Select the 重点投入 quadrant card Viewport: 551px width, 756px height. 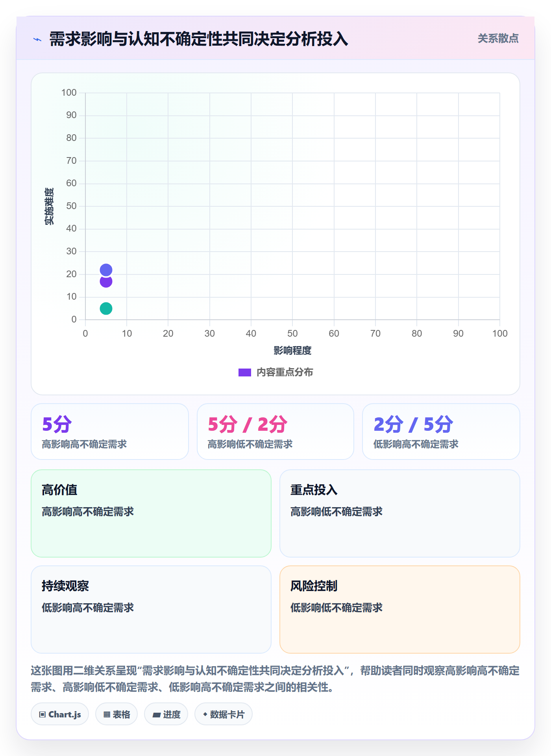400,513
